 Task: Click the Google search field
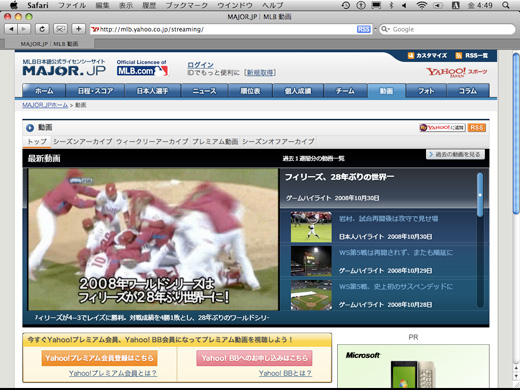447,29
